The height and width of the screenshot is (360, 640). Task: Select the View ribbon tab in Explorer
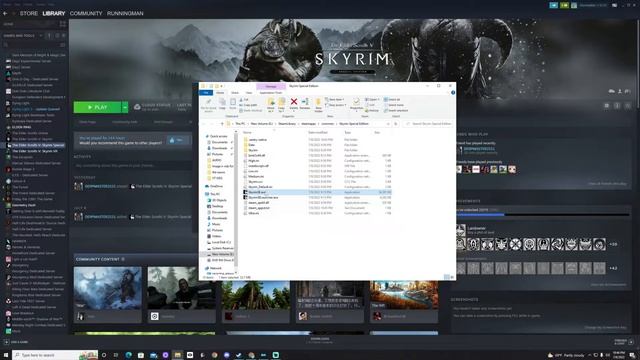(249, 93)
